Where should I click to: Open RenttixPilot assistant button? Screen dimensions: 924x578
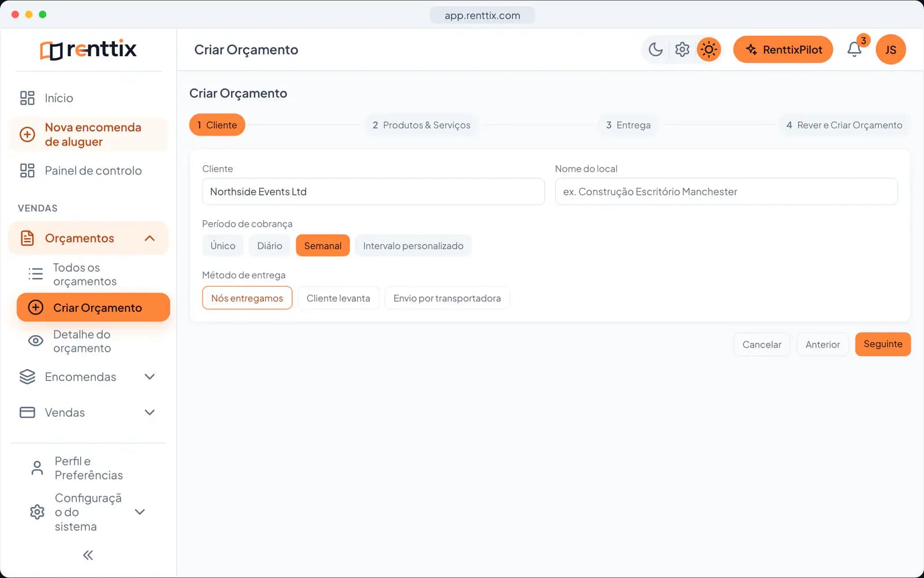783,50
